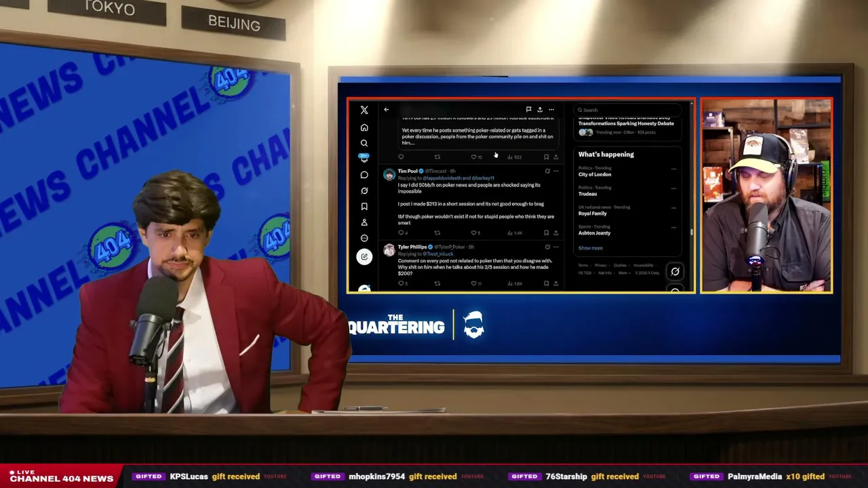Open more options on Tyler Phillips' reply
Viewport: 868px width, 488px height.
coord(556,247)
